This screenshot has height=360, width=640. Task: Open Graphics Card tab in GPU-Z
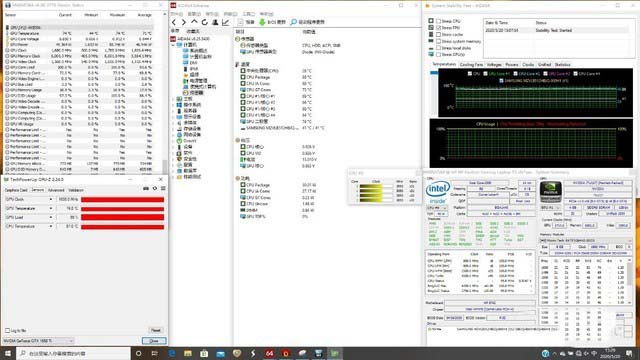16,190
